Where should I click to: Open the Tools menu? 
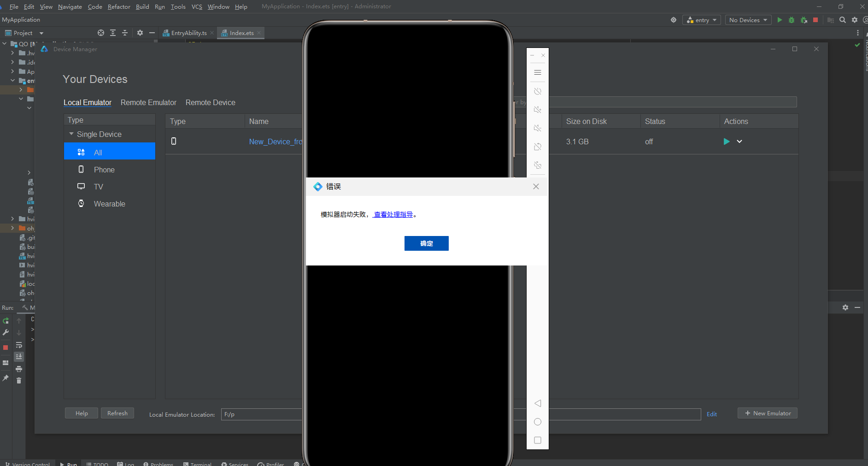pyautogui.click(x=178, y=6)
